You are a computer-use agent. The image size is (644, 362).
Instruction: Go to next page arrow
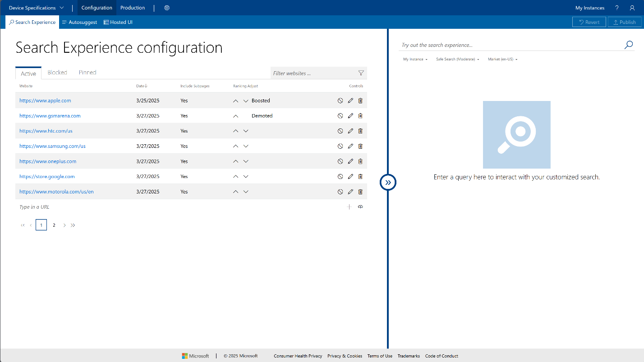64,225
